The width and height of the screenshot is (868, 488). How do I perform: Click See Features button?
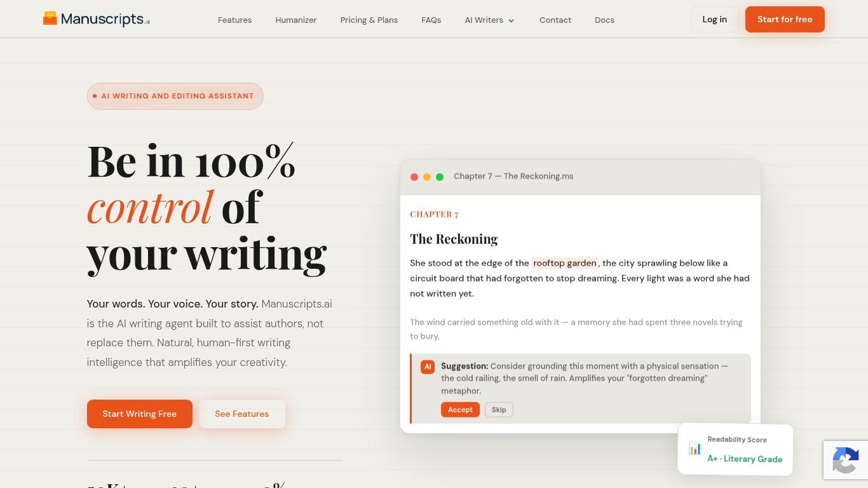click(x=242, y=414)
